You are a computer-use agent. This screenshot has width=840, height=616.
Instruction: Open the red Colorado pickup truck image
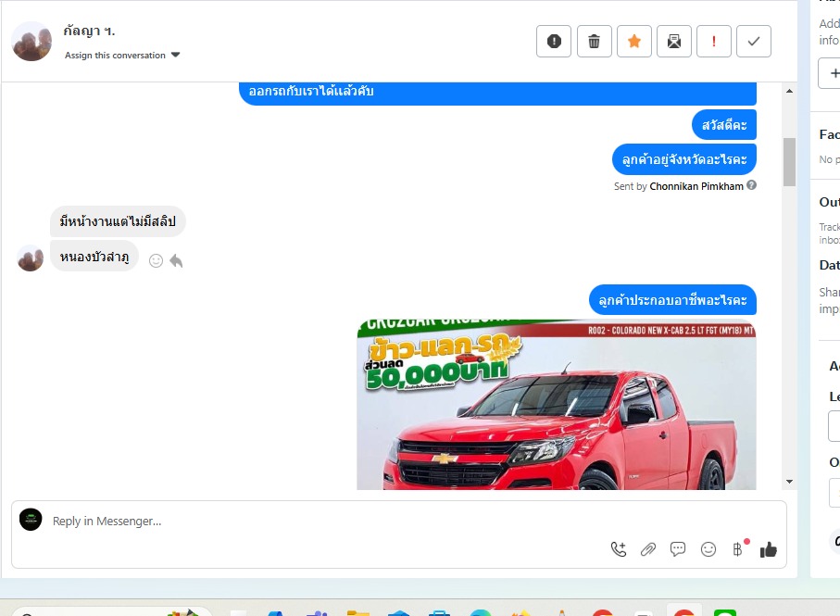557,405
